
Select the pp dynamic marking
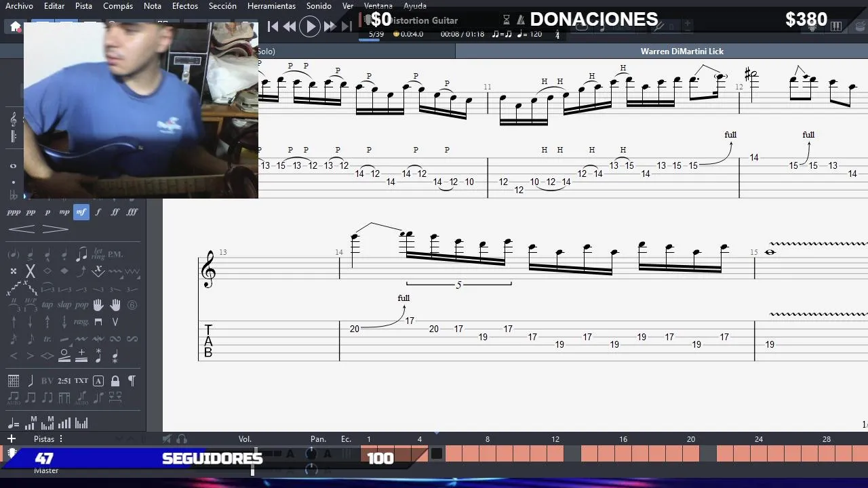coord(31,212)
